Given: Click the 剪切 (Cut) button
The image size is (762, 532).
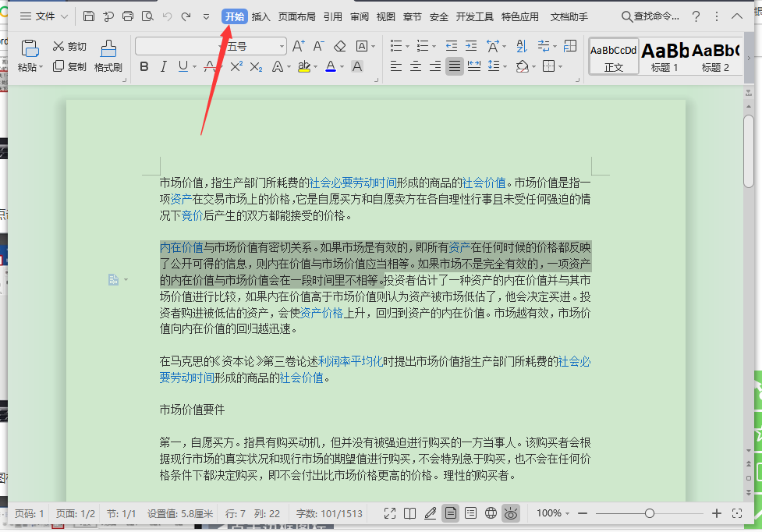Looking at the screenshot, I should pos(69,47).
